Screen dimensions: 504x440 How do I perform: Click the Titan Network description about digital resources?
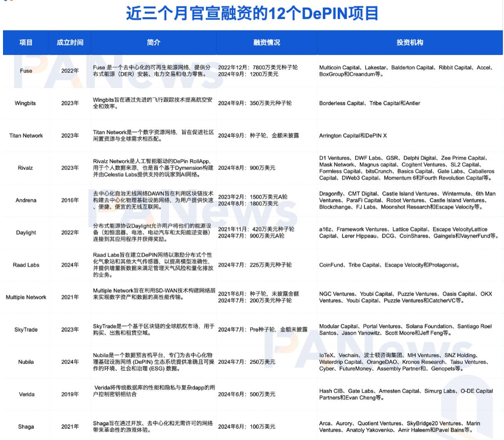coord(153,136)
